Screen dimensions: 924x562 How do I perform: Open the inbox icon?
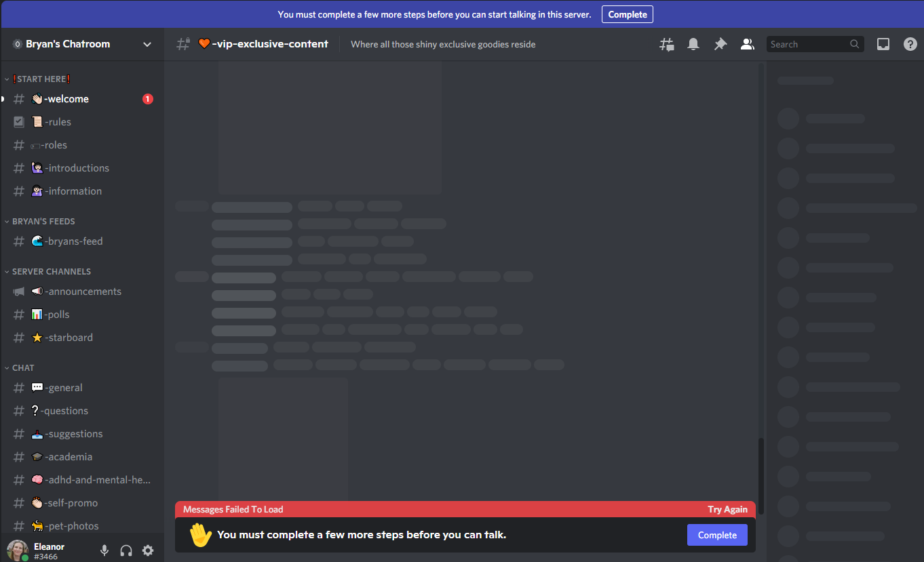click(883, 44)
